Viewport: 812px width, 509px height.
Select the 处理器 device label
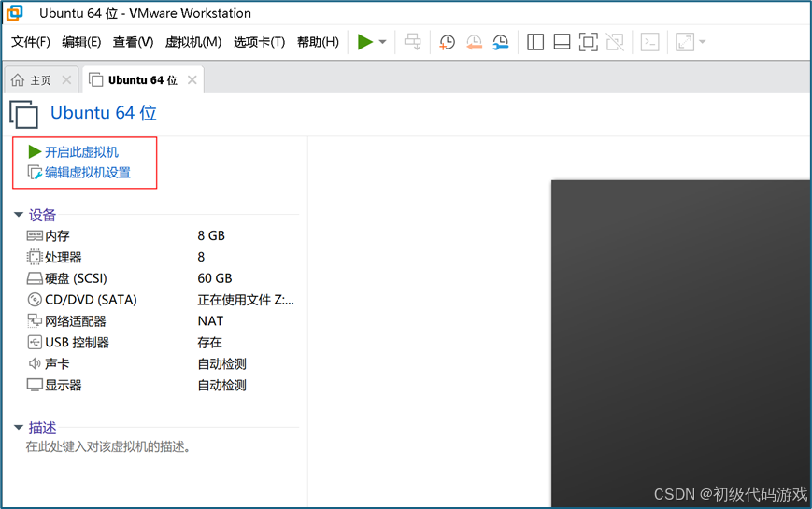[x=64, y=257]
